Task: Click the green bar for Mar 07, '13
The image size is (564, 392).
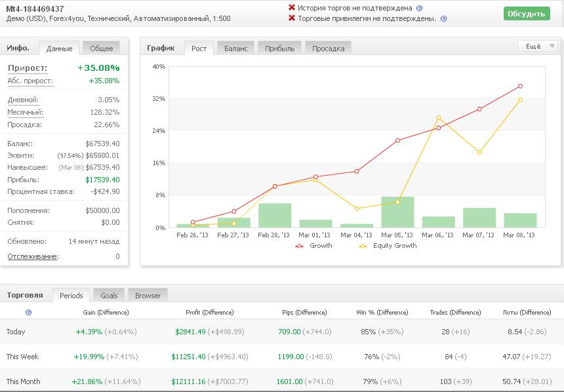Action: coord(479,218)
